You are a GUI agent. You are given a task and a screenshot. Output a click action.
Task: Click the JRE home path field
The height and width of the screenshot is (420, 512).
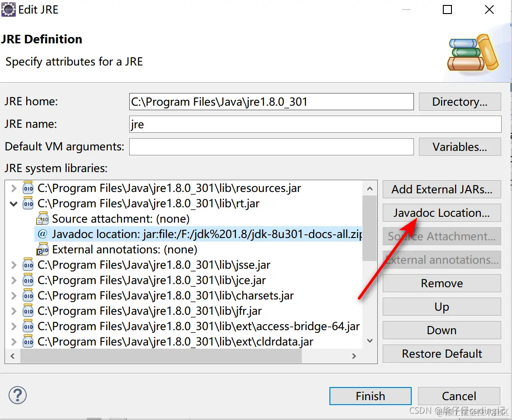(271, 102)
